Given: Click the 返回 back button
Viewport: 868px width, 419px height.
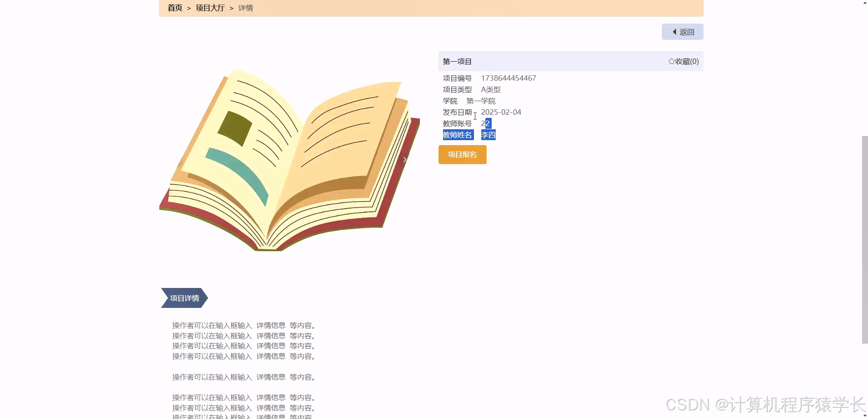Looking at the screenshot, I should [682, 32].
